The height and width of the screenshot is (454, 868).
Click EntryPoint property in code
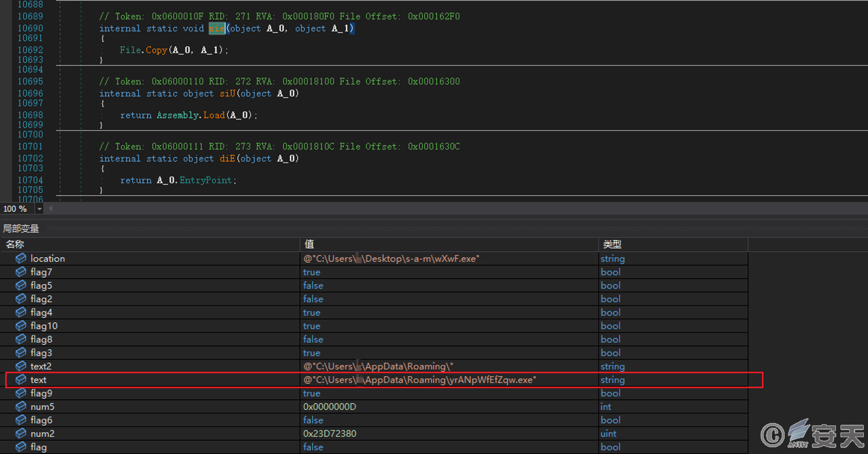pyautogui.click(x=206, y=180)
